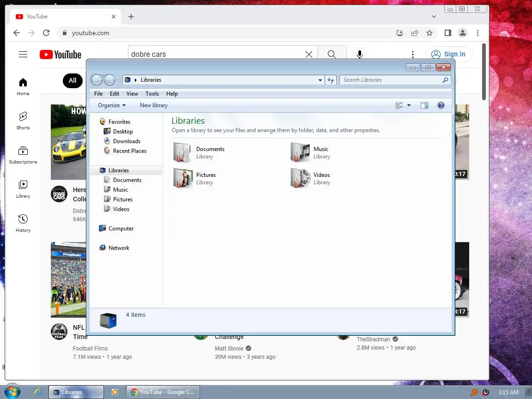This screenshot has height=399, width=532.
Task: Click Chrome back arrow
Action: 16,33
